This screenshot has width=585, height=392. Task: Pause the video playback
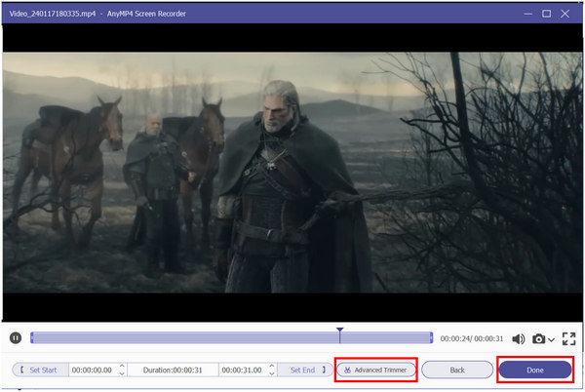16,338
